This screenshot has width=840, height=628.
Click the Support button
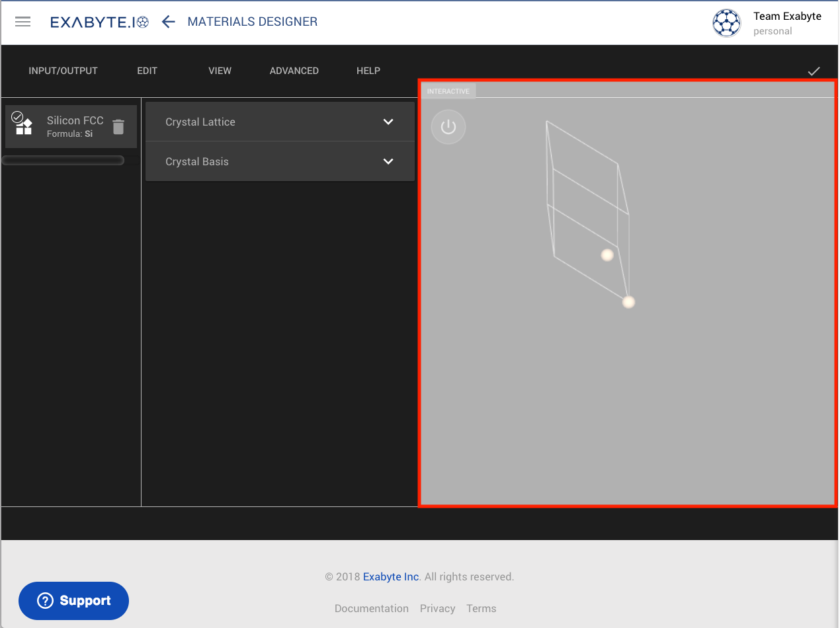73,600
